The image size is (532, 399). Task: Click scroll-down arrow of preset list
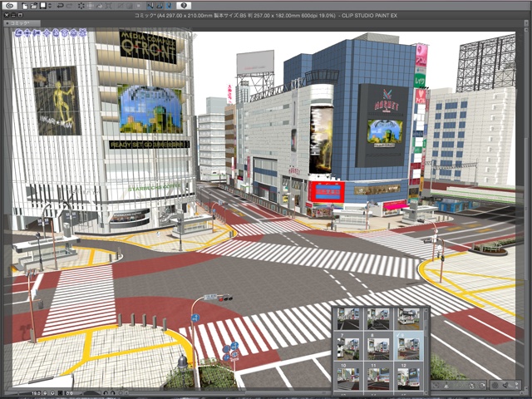click(x=426, y=392)
